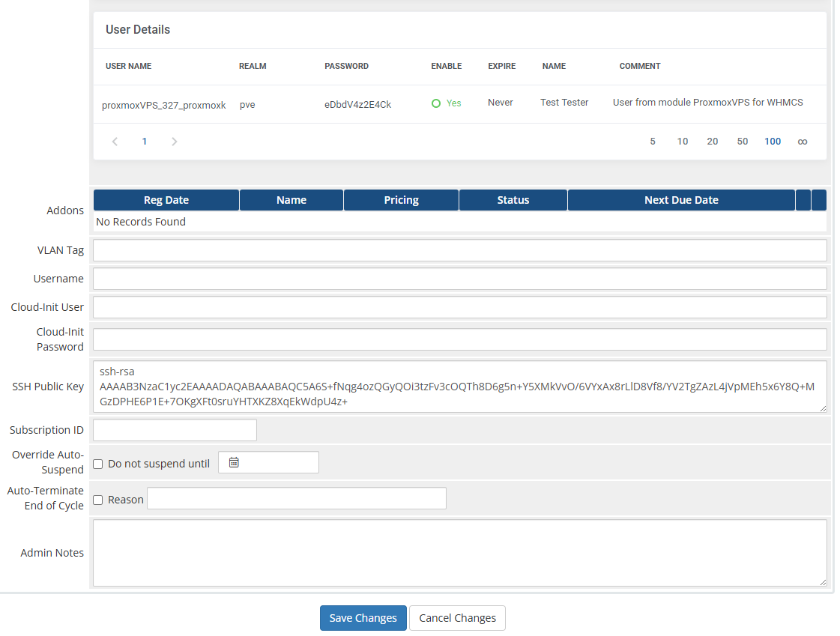Screen dimensions: 840x636
Task: Click the User Details heading
Action: point(138,29)
